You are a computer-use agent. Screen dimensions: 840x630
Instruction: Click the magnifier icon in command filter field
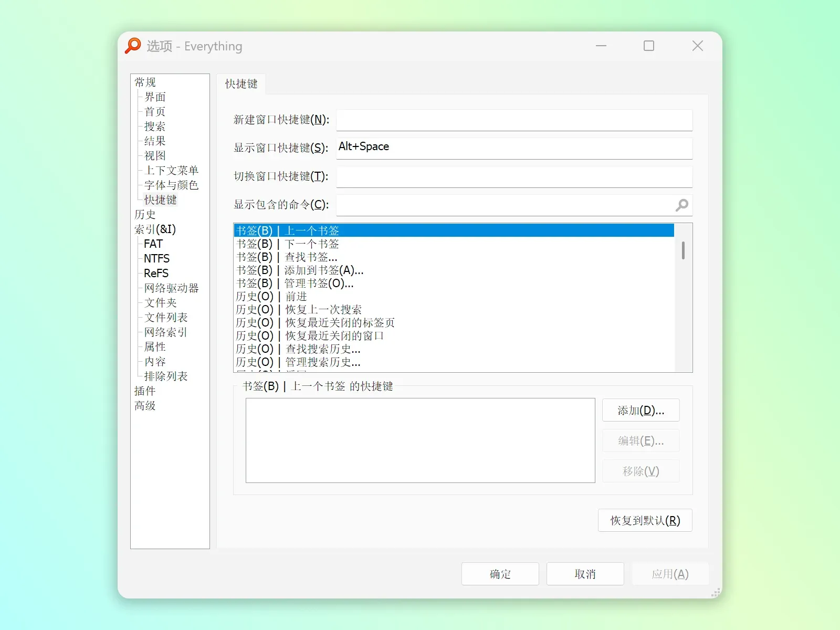pos(681,205)
